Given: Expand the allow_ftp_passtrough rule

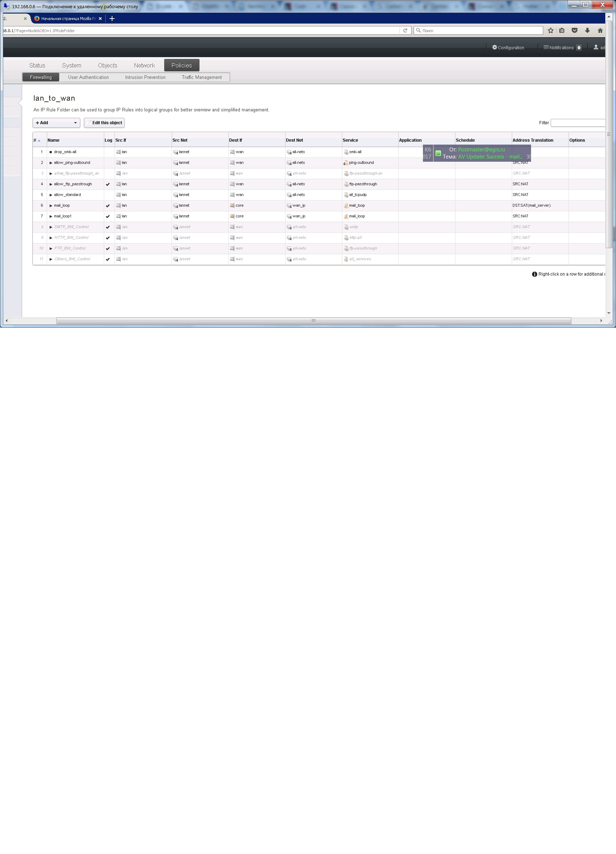Looking at the screenshot, I should [51, 185].
